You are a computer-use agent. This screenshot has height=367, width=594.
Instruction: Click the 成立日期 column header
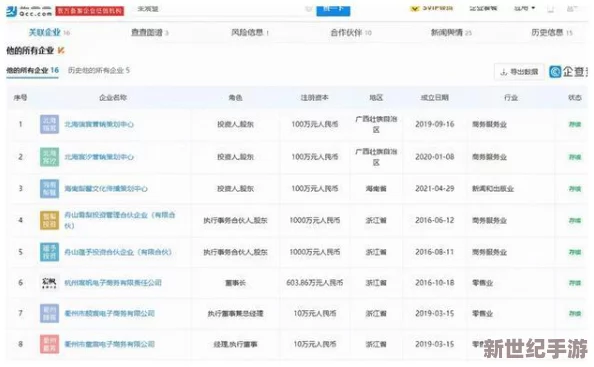tap(435, 98)
